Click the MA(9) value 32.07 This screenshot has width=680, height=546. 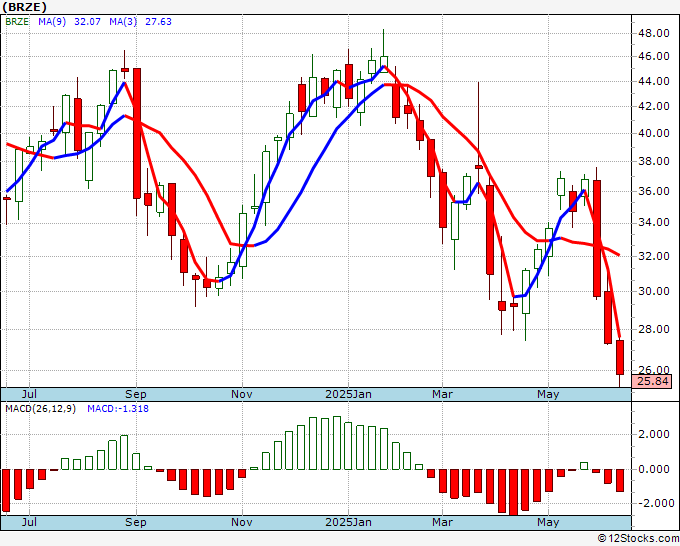87,21
